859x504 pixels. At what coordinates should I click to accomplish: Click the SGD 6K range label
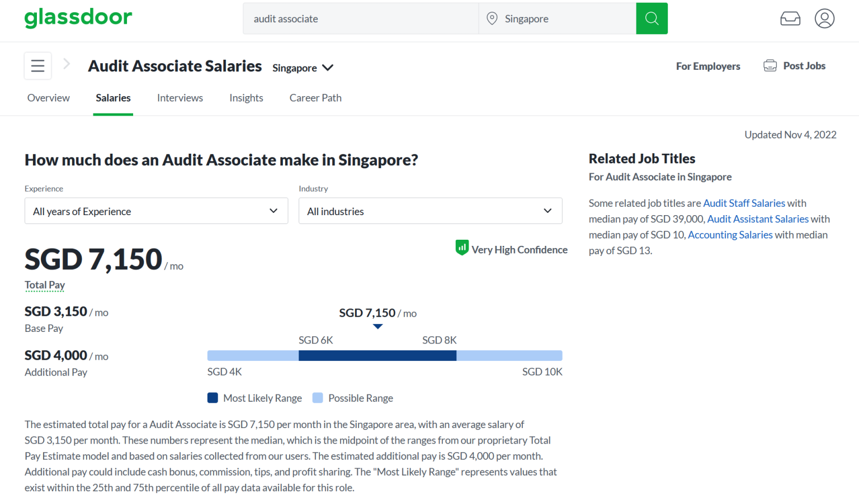tap(316, 340)
